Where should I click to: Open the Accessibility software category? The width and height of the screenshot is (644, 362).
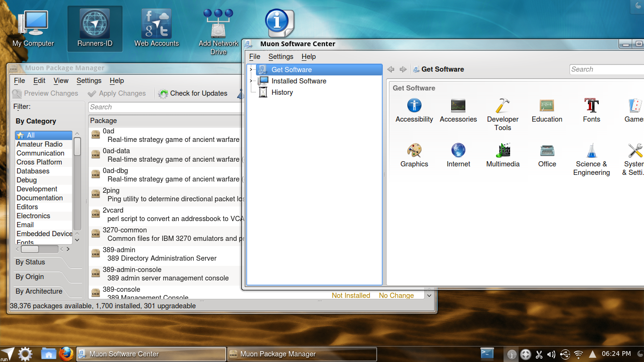pos(414,110)
